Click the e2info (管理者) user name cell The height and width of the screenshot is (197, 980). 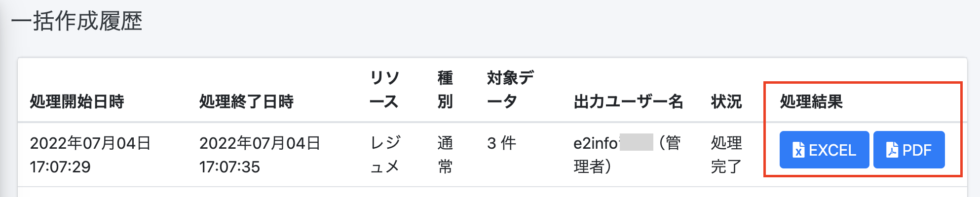pyautogui.click(x=627, y=155)
